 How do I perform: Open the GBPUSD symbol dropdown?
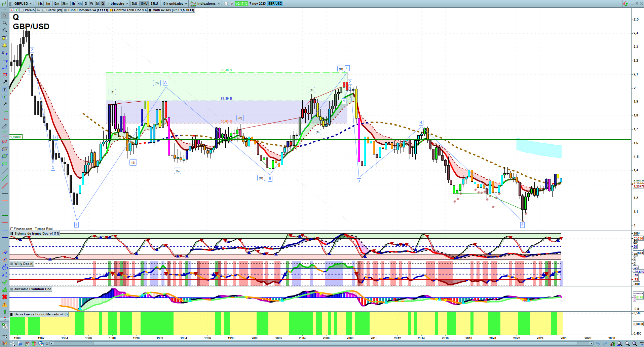[23, 3]
